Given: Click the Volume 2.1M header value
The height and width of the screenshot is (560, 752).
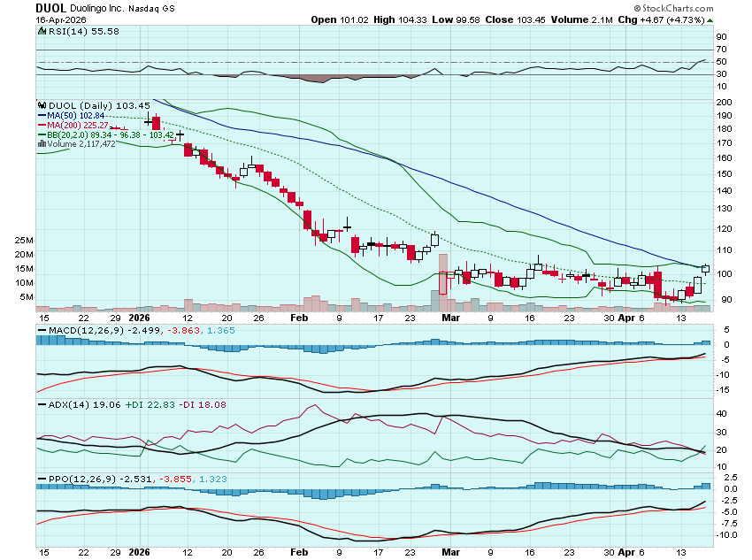Looking at the screenshot, I should click(x=592, y=19).
